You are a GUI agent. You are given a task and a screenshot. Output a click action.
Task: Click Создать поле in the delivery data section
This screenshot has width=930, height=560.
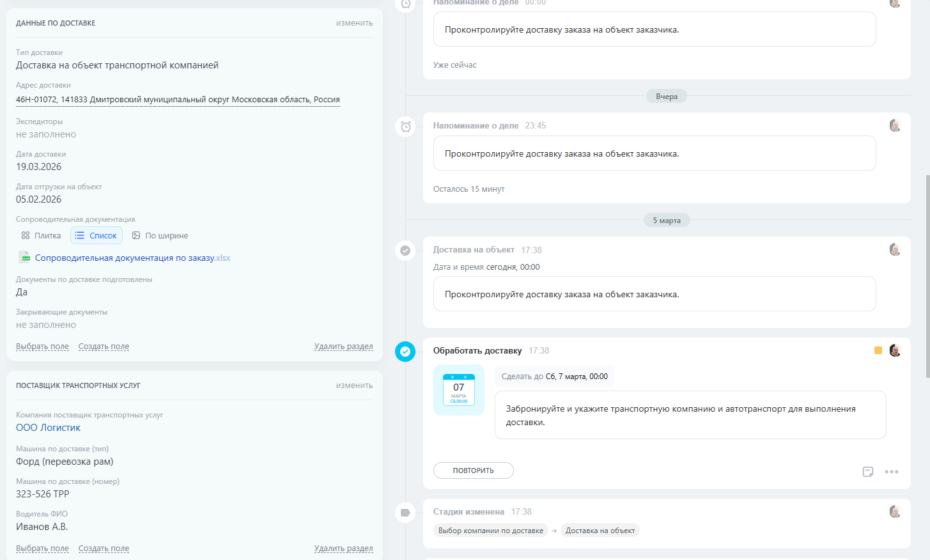[x=104, y=346]
